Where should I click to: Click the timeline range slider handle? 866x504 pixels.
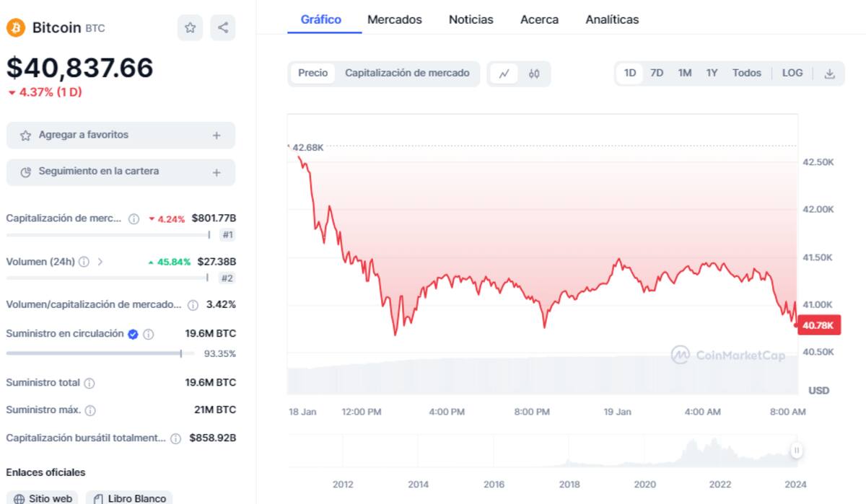(x=797, y=451)
